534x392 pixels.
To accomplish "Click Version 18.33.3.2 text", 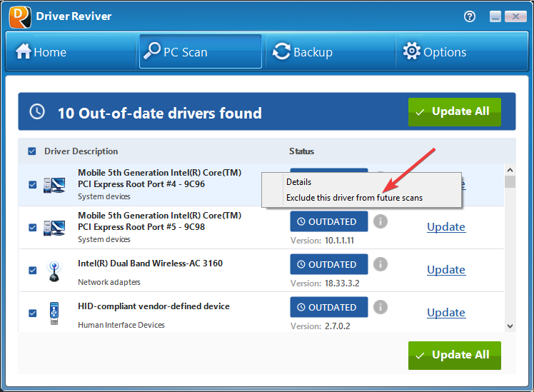I will 325,283.
